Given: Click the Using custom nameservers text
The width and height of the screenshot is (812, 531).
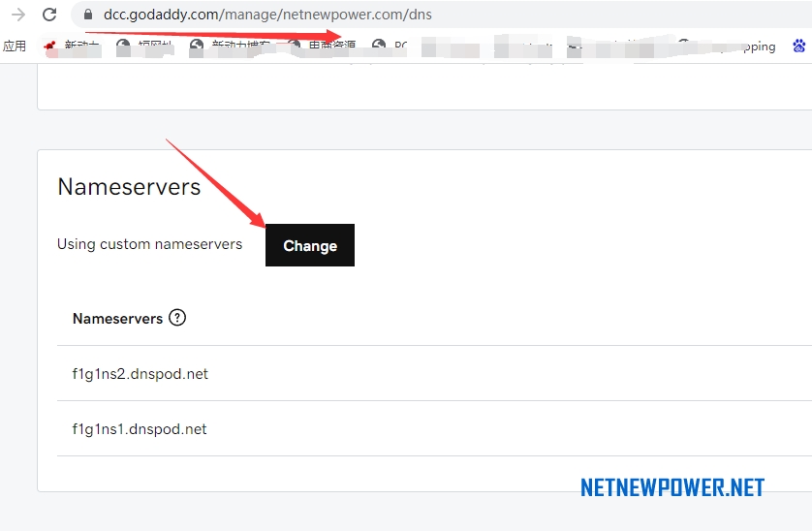Looking at the screenshot, I should click(149, 244).
